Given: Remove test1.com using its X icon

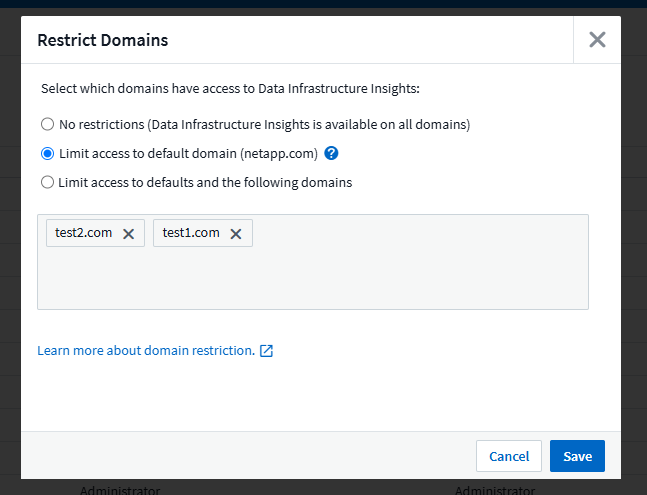Looking at the screenshot, I should tap(236, 234).
